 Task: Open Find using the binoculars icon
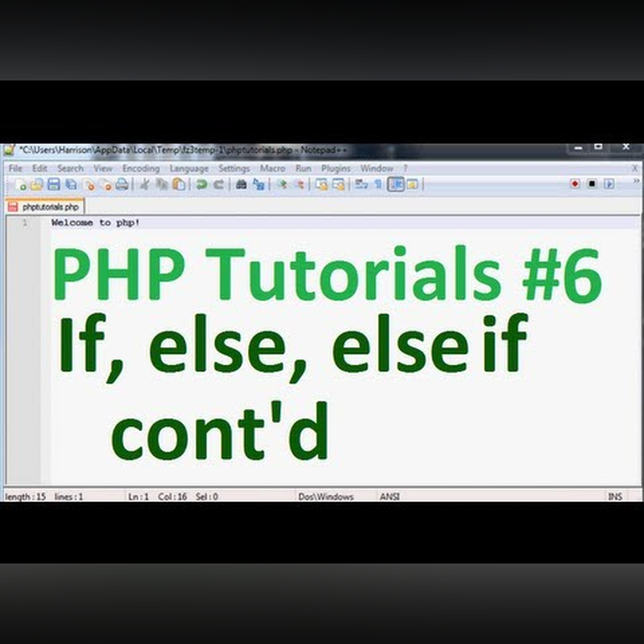click(x=241, y=184)
